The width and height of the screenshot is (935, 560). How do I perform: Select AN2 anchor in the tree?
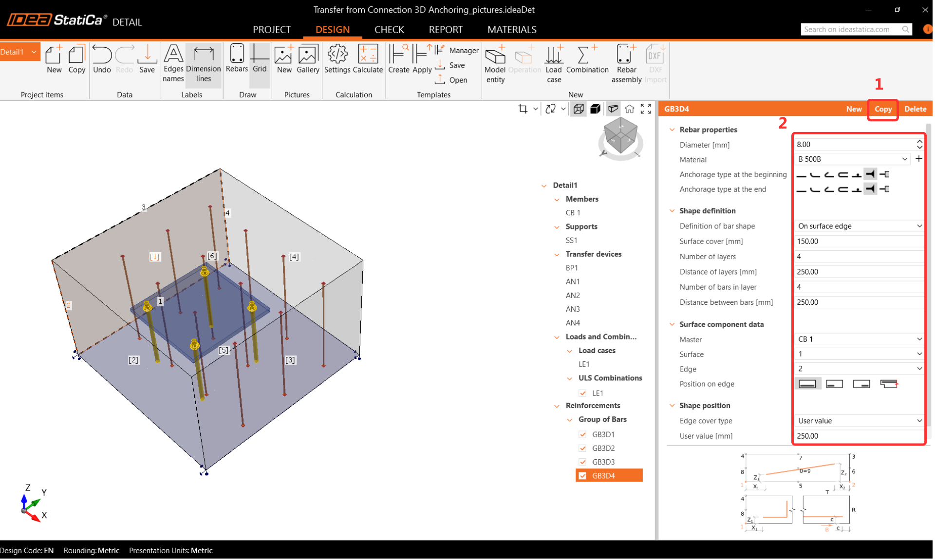(573, 295)
